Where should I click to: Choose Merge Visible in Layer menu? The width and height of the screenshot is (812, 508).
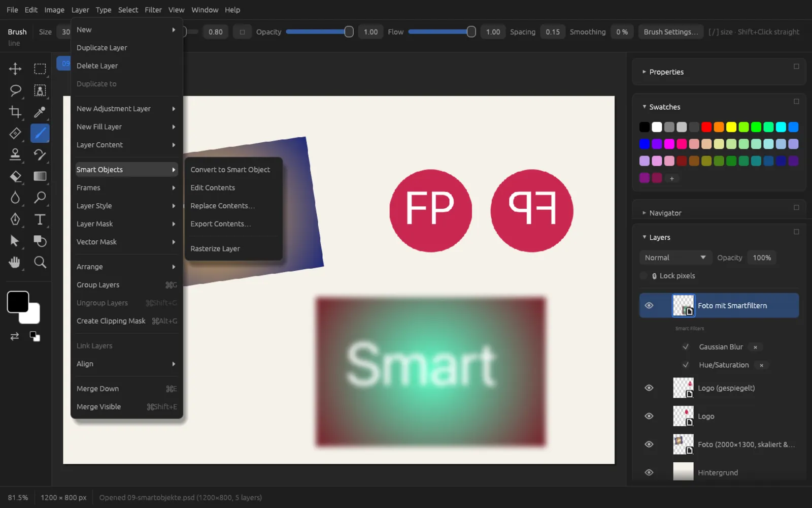tap(126, 407)
